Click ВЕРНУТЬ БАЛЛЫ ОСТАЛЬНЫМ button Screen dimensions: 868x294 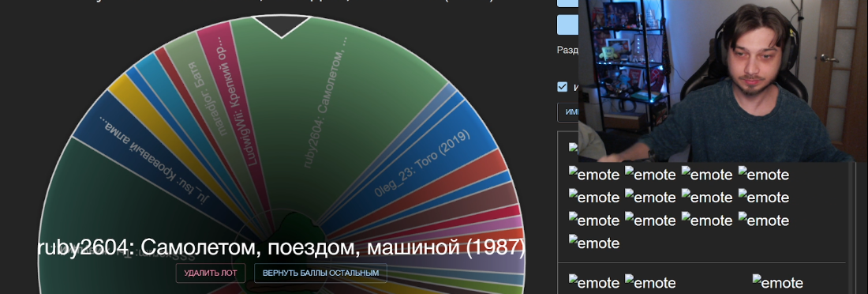(x=320, y=273)
